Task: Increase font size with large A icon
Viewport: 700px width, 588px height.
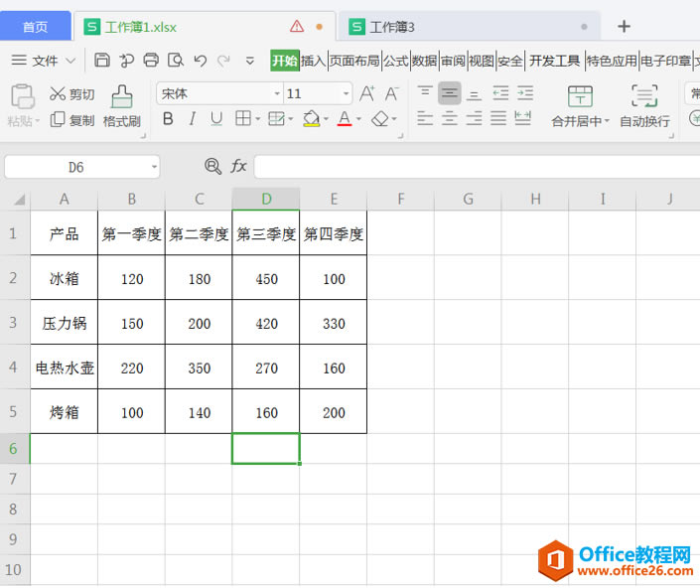Action: pos(367,93)
